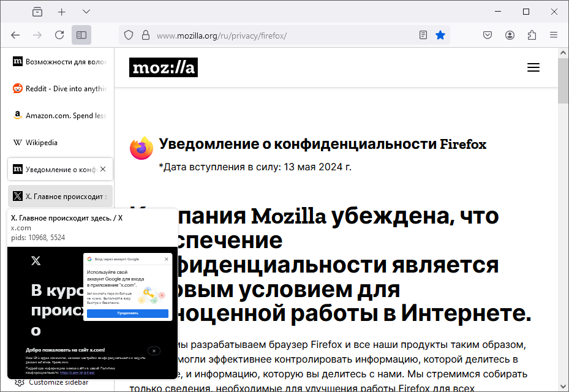This screenshot has width=569, height=392.
Task: Go forward with the forward arrow
Action: 37,35
